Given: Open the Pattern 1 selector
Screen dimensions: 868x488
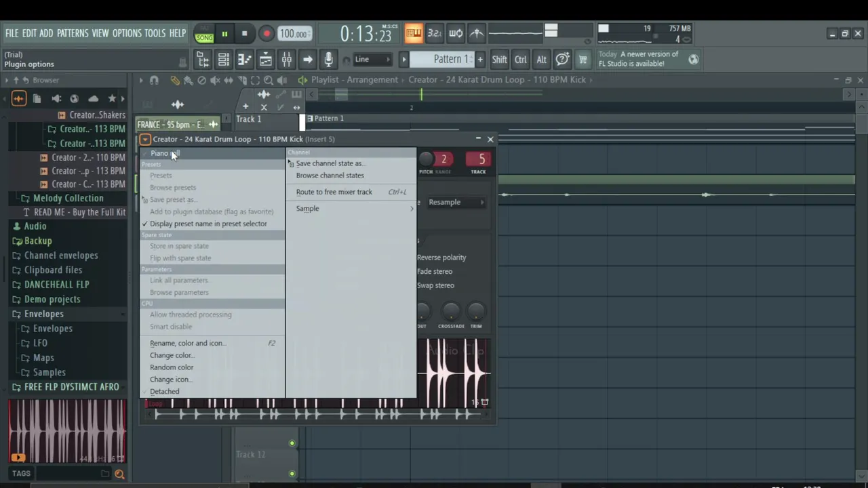Looking at the screenshot, I should click(443, 60).
